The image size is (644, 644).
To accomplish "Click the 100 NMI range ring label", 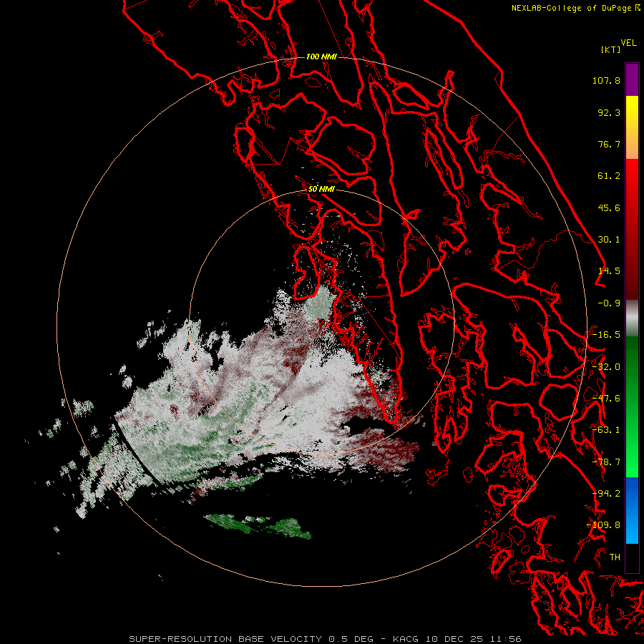I will (x=321, y=57).
